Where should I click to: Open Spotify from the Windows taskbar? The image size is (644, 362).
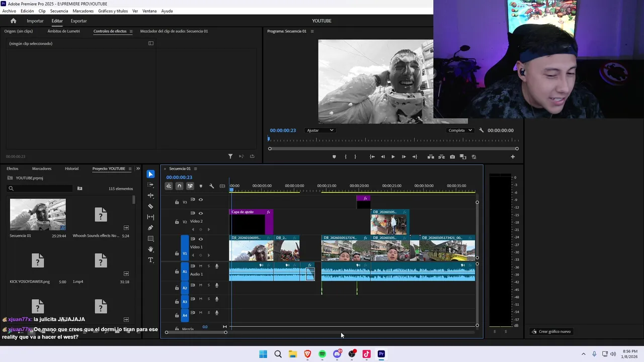(x=322, y=354)
